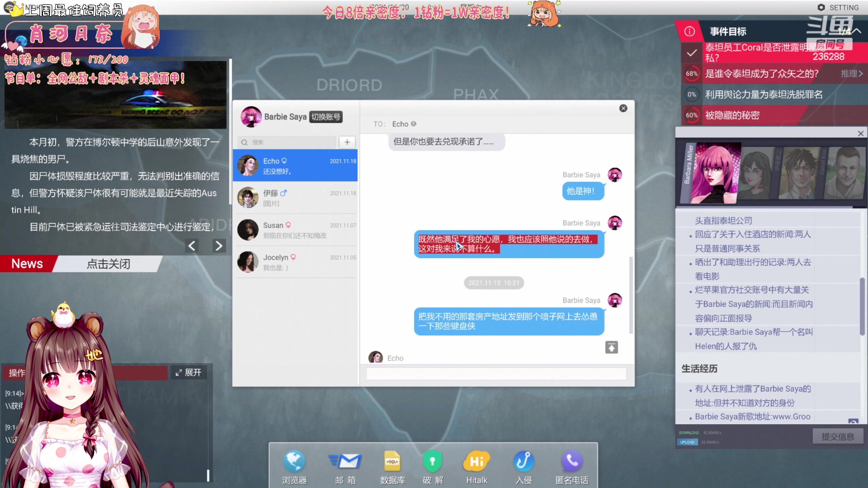Open the 破解 crack tool icon

433,462
